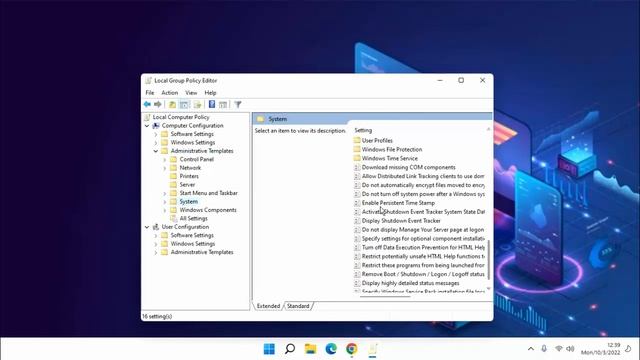This screenshot has height=360, width=640.
Task: Click the vertical scrollbar thumb in the settings list
Action: 489,260
